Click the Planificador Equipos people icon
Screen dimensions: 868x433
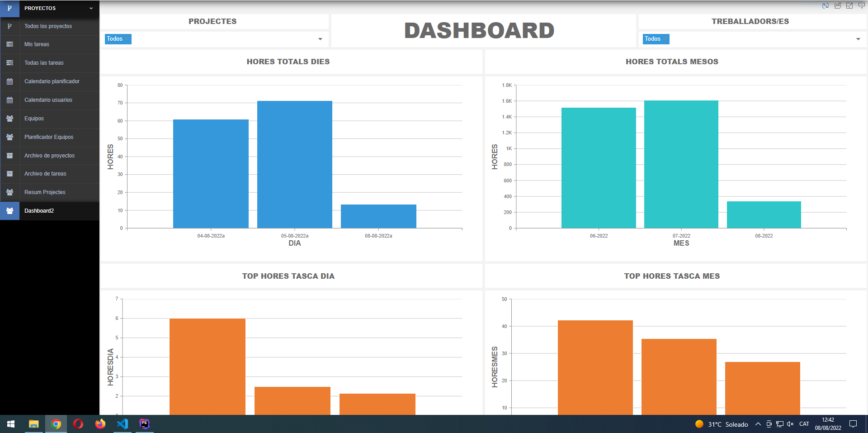[x=9, y=137]
